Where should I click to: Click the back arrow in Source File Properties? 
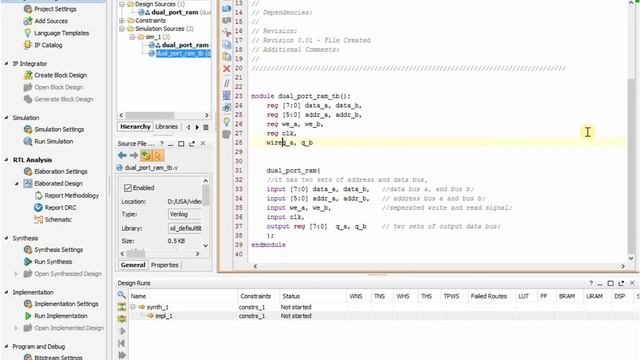[122, 155]
